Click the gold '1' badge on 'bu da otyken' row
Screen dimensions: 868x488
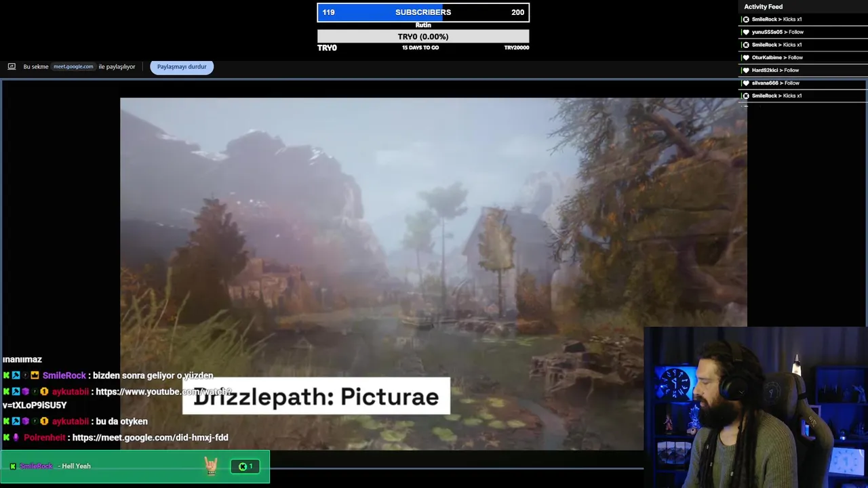point(44,422)
